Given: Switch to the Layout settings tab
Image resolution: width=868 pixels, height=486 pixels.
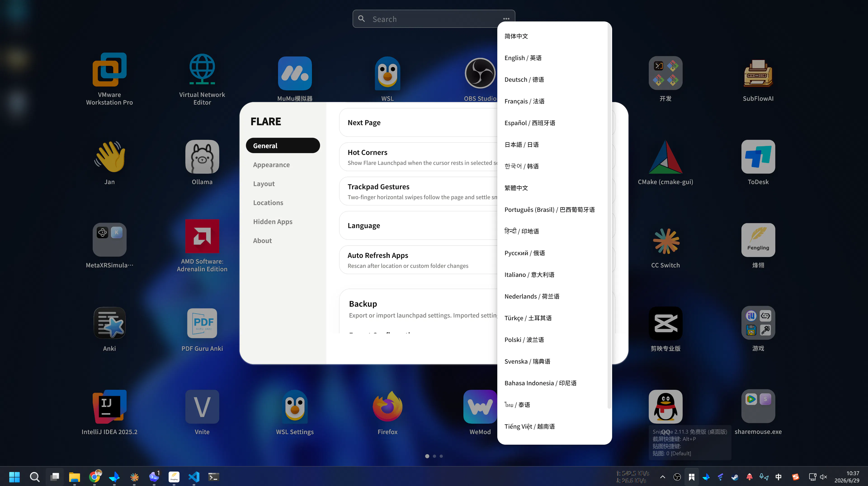Looking at the screenshot, I should click(x=283, y=183).
